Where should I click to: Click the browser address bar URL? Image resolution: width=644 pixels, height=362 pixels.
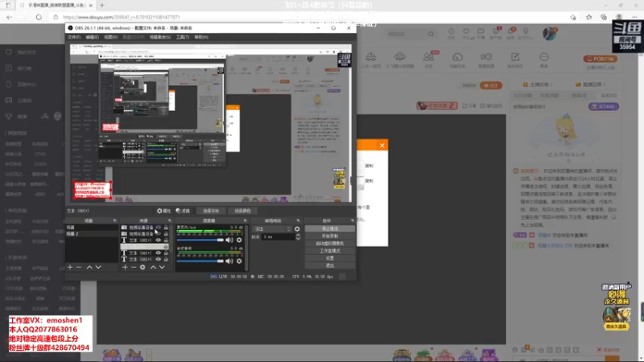tap(122, 17)
